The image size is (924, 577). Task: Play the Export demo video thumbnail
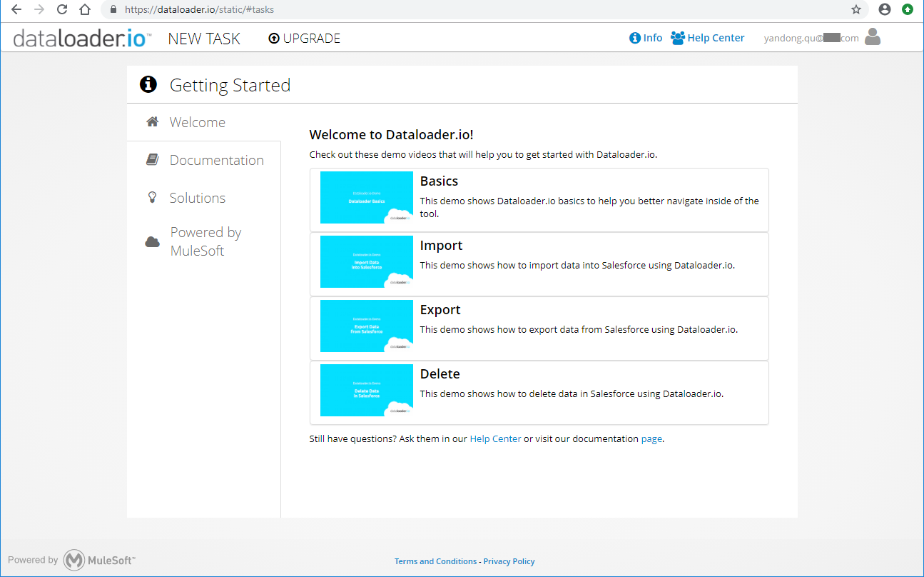coord(367,326)
